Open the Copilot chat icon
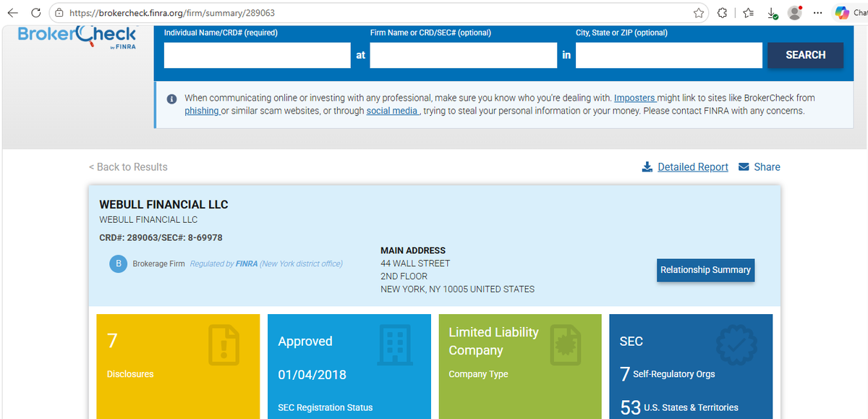Screen dimensions: 868x419 click(x=841, y=13)
